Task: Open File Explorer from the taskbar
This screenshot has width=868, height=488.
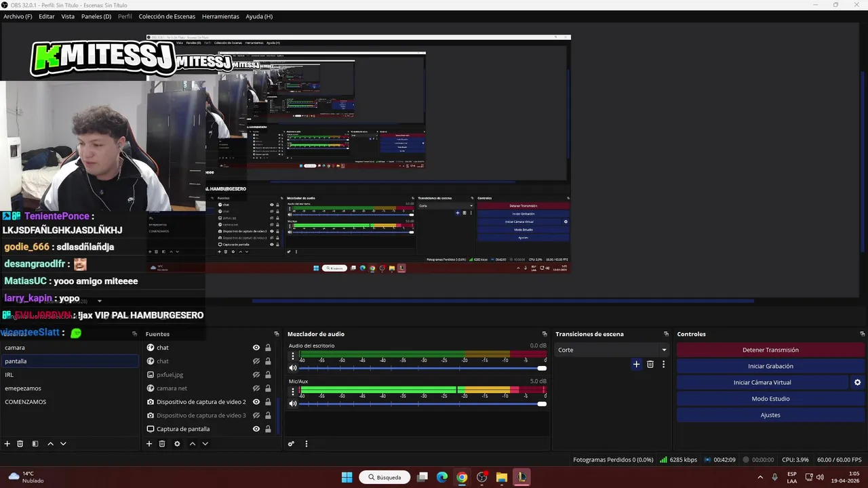Action: [502, 477]
